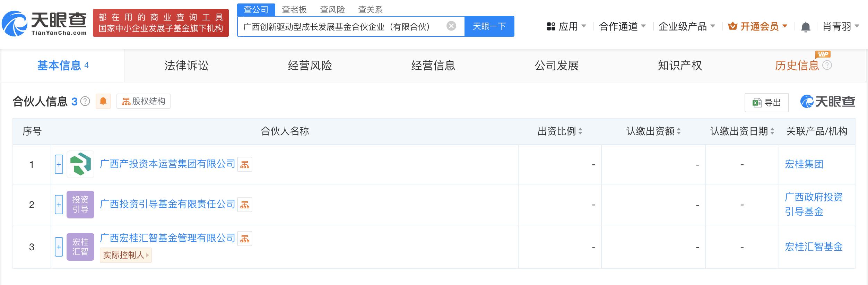The width and height of the screenshot is (868, 285).
Task: Open the 应用 dropdown menu
Action: coord(566,26)
